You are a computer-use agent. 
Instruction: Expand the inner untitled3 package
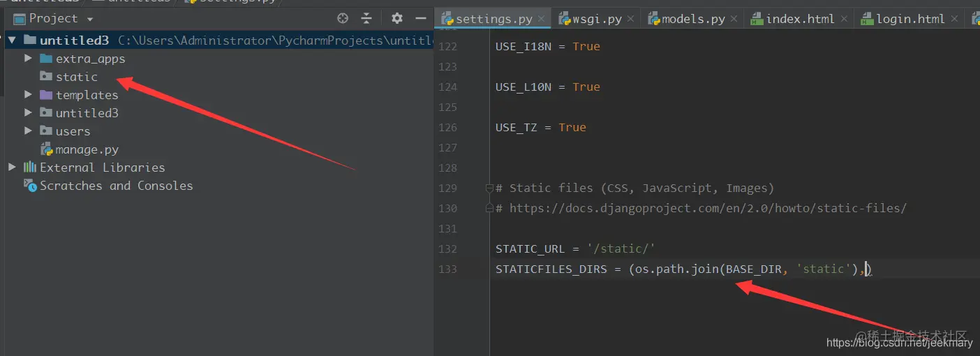coord(28,113)
